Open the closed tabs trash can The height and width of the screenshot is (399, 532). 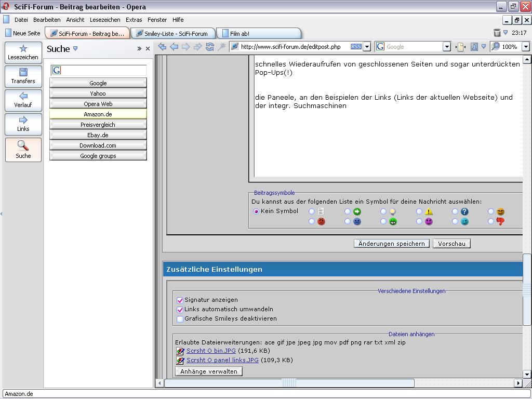point(497,33)
